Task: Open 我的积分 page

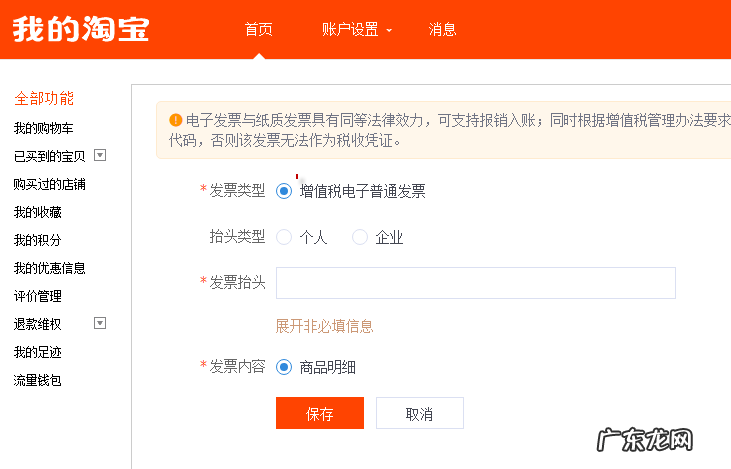Action: [x=37, y=240]
